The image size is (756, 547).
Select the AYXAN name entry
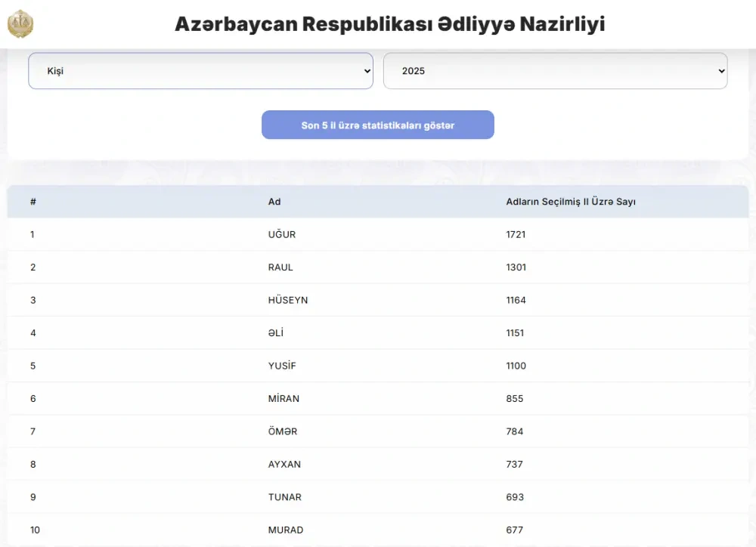pyautogui.click(x=284, y=465)
